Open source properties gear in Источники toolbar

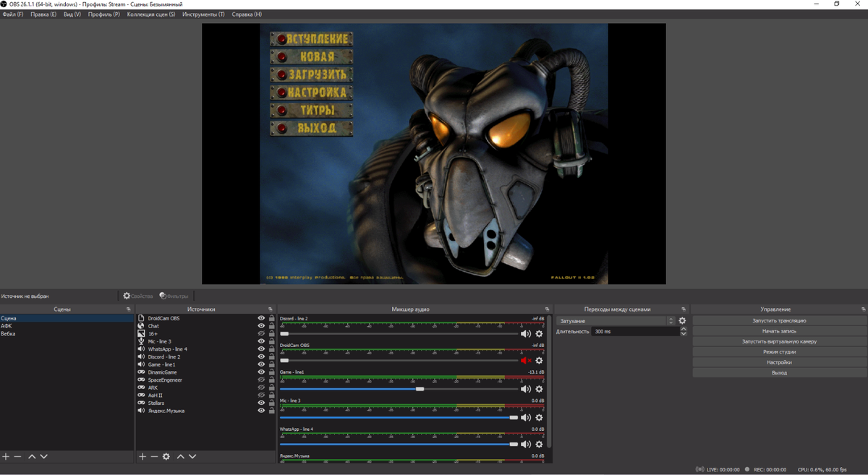click(166, 457)
